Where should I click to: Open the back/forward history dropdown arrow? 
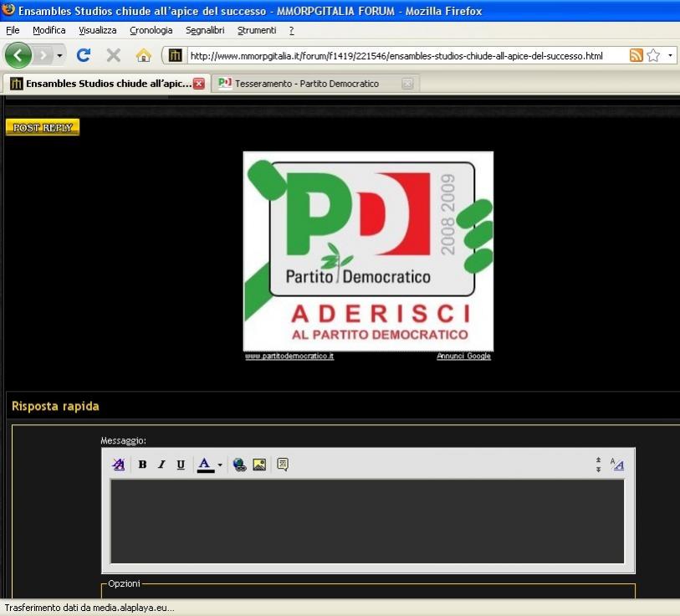(60, 55)
